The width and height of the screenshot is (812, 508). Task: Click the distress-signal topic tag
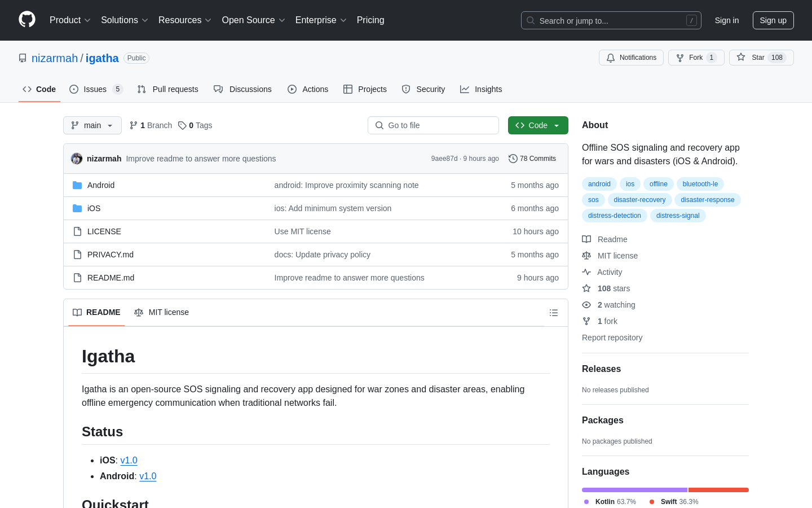coord(678,216)
